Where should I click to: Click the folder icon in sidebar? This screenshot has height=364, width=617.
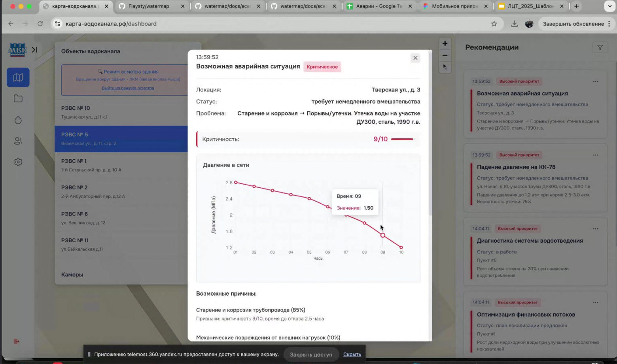pyautogui.click(x=18, y=99)
